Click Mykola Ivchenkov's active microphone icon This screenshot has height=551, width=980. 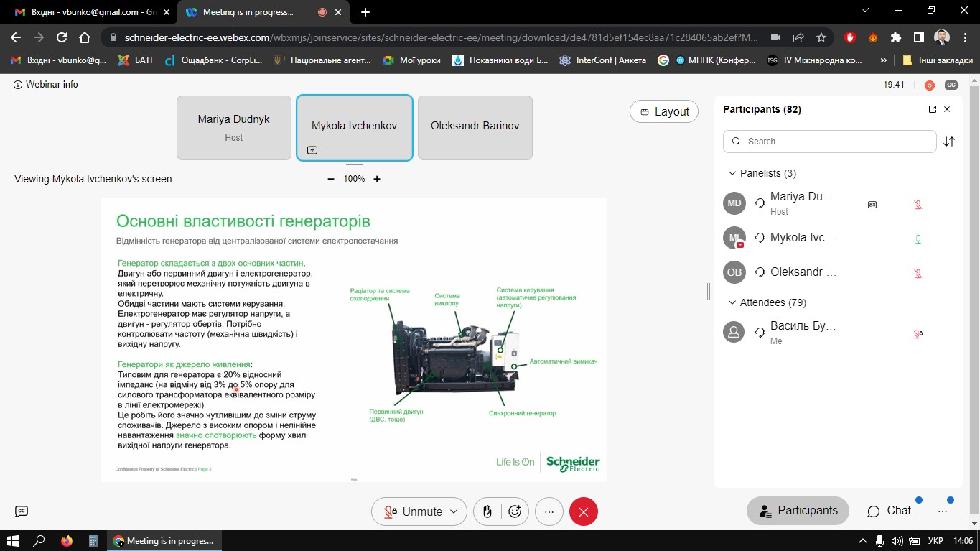pyautogui.click(x=918, y=239)
